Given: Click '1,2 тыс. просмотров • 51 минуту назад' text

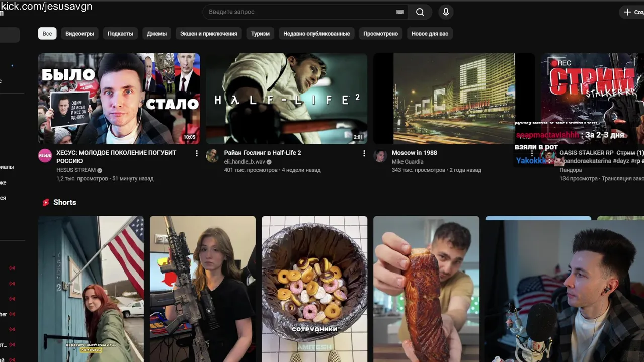Looking at the screenshot, I should coord(105,179).
